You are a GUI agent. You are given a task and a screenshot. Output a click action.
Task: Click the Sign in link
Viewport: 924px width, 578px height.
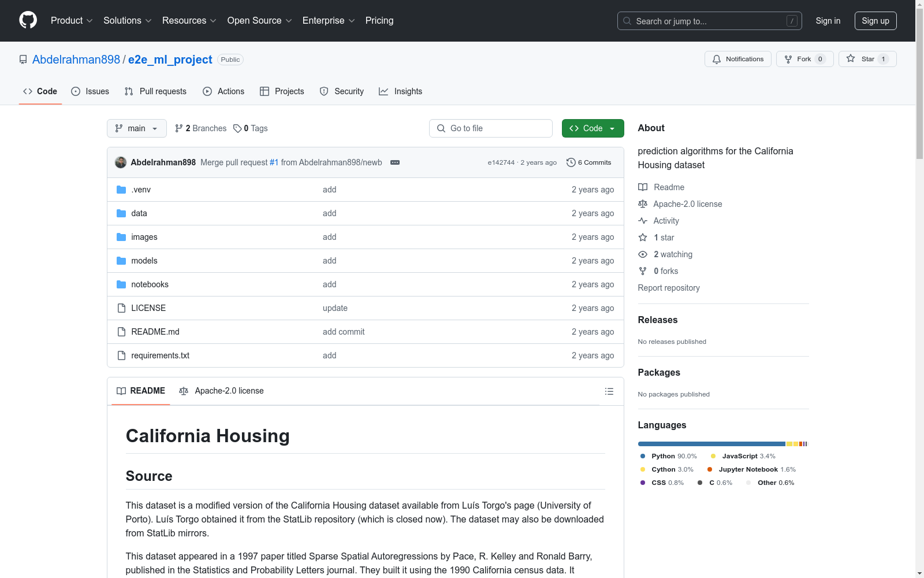(x=828, y=21)
